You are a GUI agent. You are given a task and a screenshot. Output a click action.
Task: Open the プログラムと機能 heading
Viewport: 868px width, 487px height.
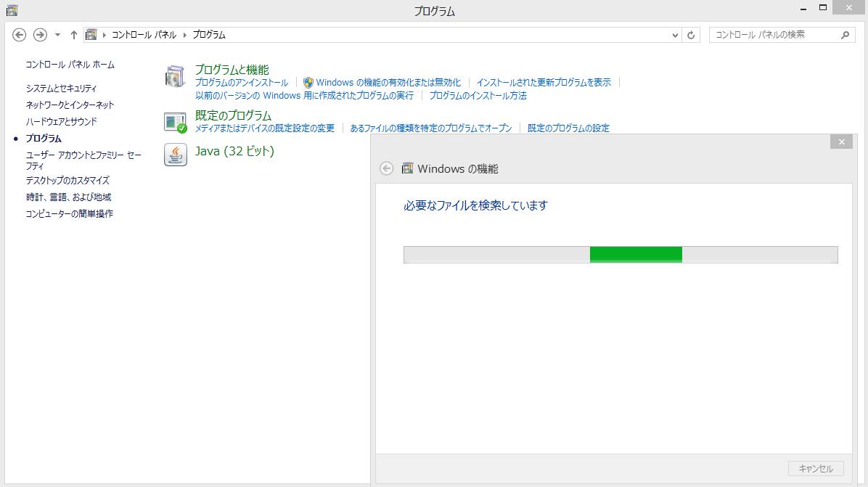tap(232, 70)
